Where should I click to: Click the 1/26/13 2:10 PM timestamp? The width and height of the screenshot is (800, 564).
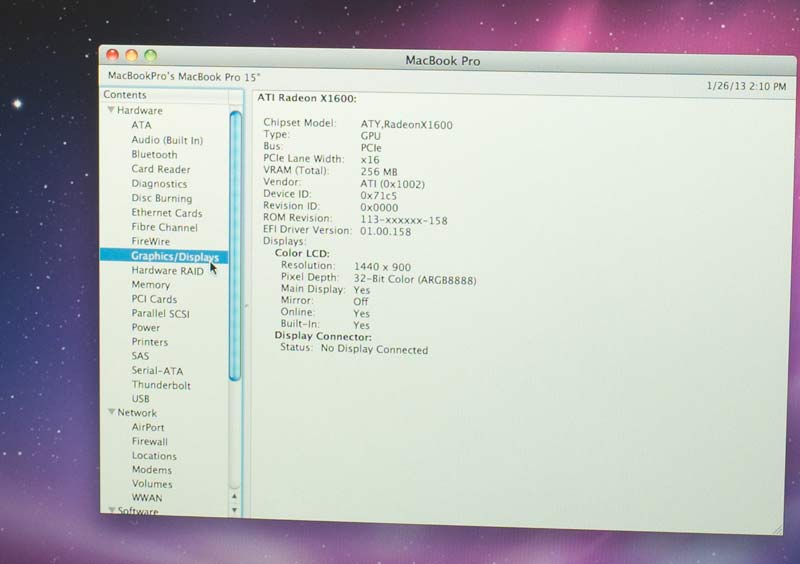(746, 86)
